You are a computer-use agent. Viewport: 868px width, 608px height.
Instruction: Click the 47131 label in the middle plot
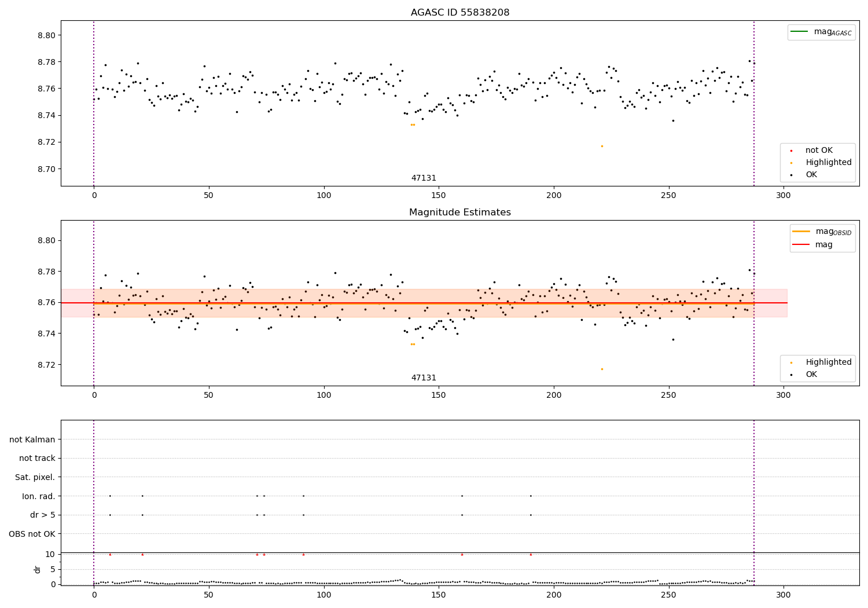point(424,378)
